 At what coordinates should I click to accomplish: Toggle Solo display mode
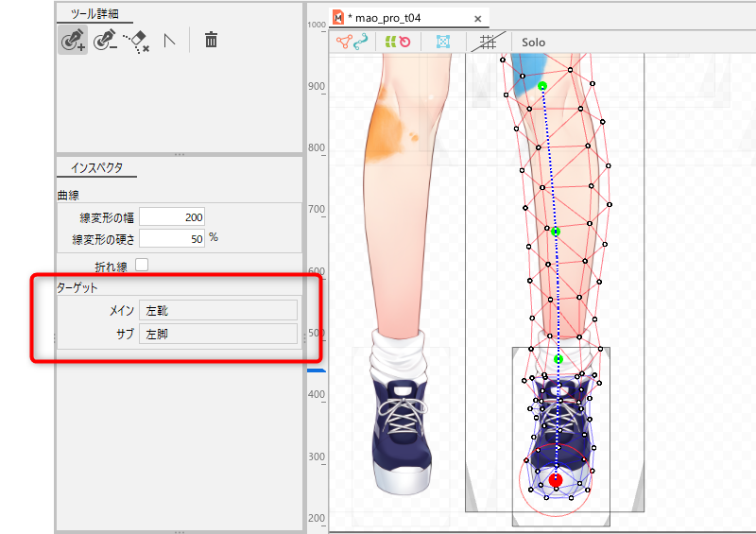click(x=535, y=43)
